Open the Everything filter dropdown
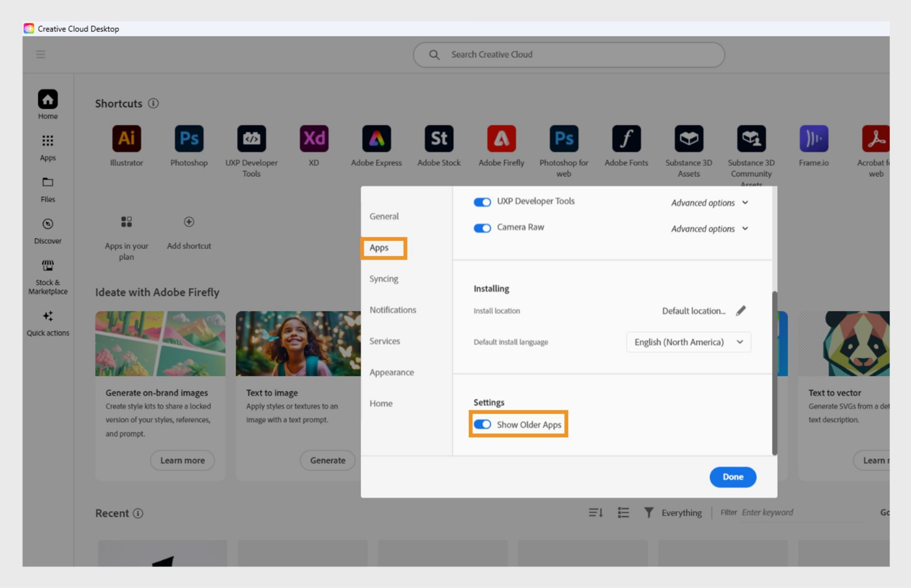The image size is (911, 588). [681, 513]
